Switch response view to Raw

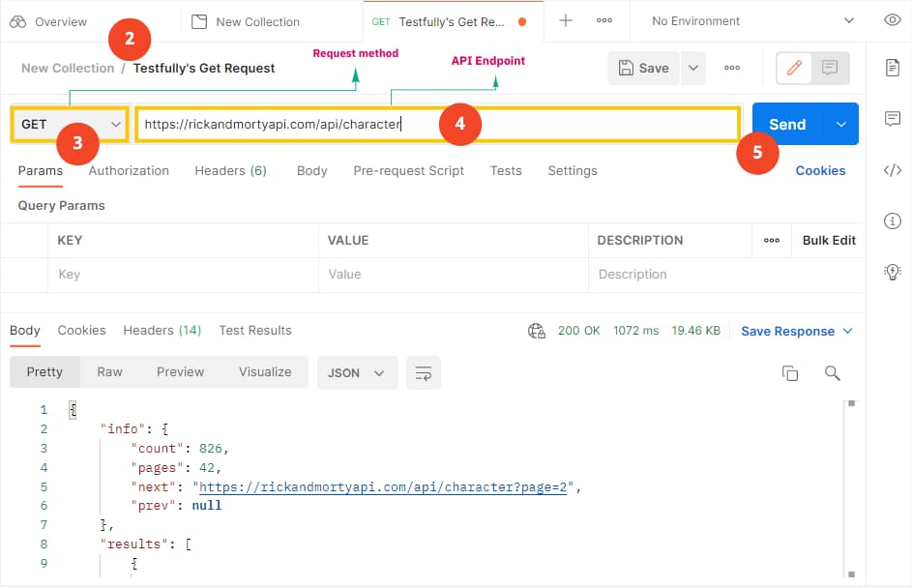(x=109, y=371)
